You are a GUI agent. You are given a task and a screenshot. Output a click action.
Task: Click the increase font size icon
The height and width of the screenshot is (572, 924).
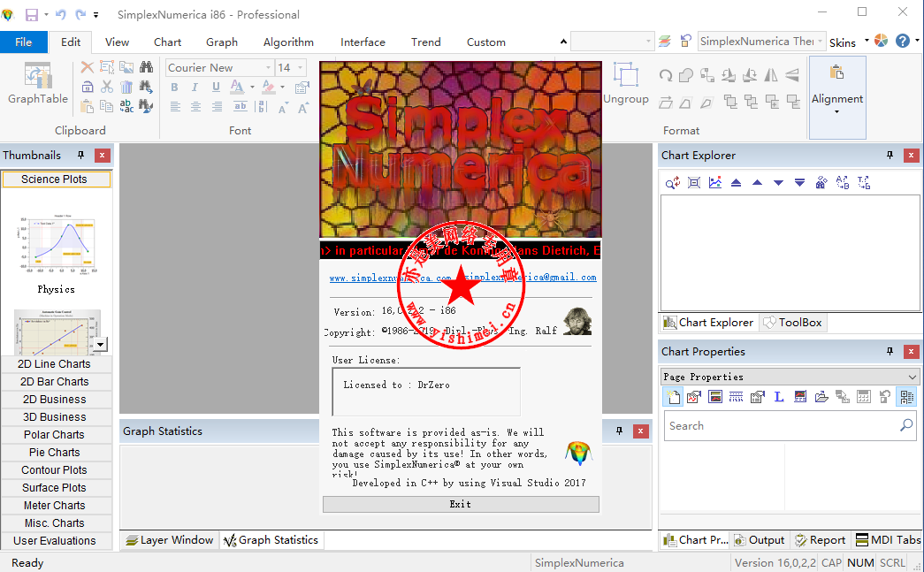coord(303,107)
